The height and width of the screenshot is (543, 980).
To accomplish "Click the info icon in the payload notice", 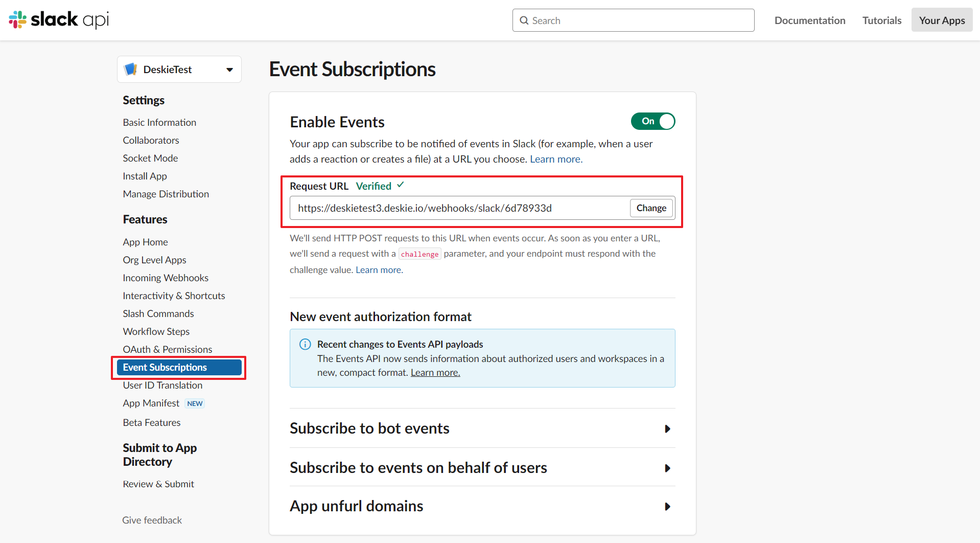I will click(x=305, y=344).
